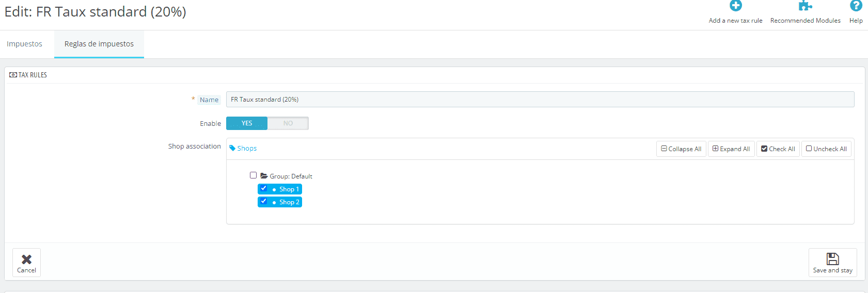Collapse all shop tree nodes
Viewport: 868px width, 293px height.
point(681,149)
